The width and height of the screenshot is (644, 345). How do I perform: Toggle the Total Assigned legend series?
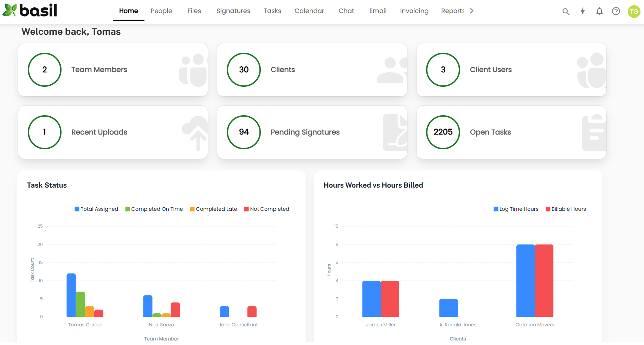[x=96, y=209]
